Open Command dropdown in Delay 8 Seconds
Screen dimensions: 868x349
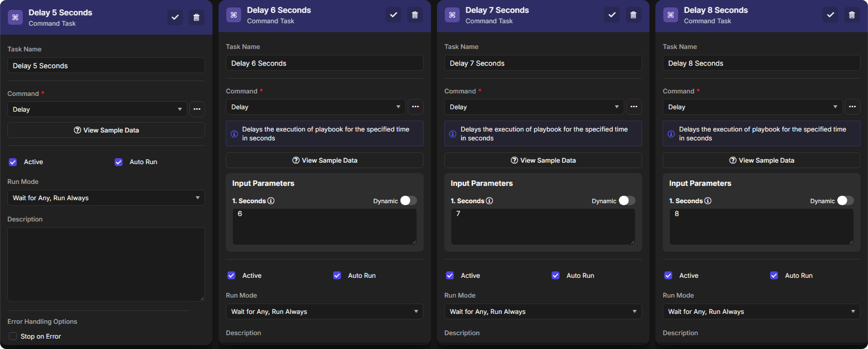coord(753,107)
